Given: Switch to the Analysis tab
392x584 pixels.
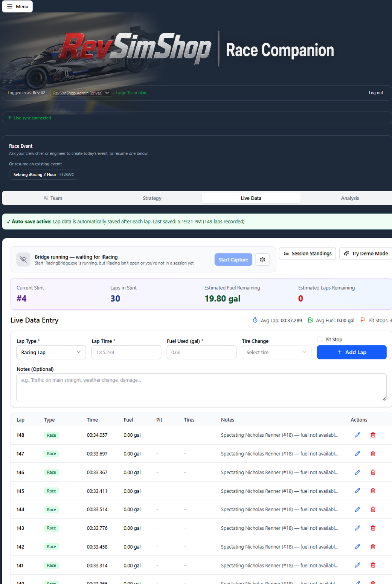Looking at the screenshot, I should pyautogui.click(x=350, y=198).
